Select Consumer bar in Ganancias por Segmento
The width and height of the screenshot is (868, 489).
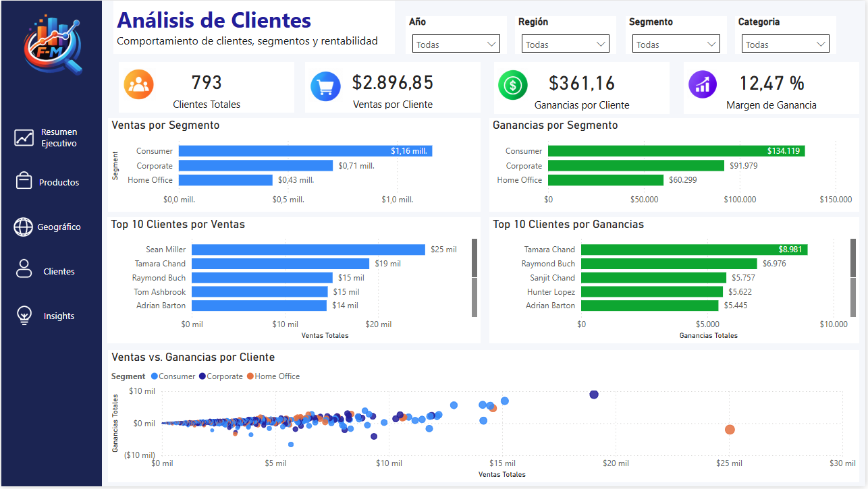coord(676,151)
